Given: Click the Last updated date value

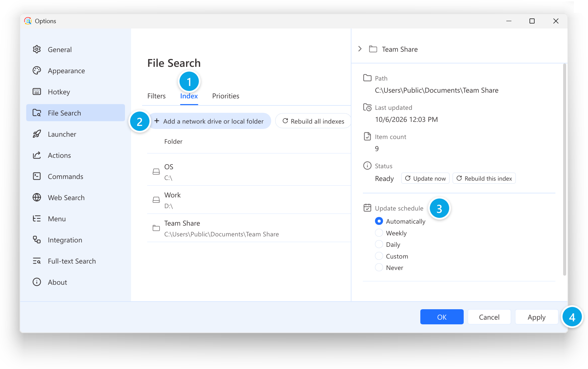Looking at the screenshot, I should click(407, 120).
